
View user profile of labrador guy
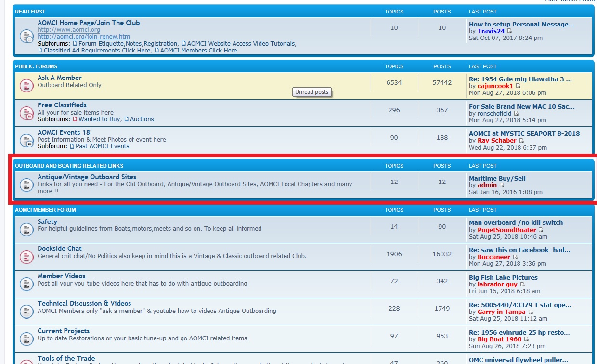pyautogui.click(x=497, y=284)
